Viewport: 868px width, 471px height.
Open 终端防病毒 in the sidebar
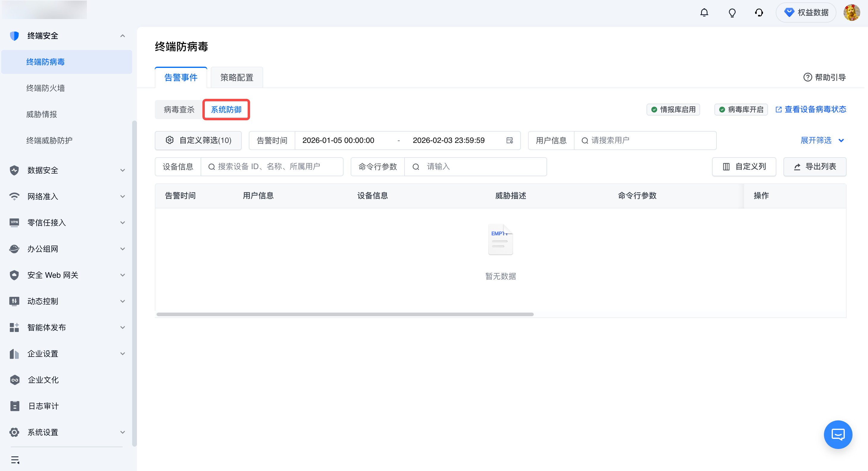(x=67, y=62)
